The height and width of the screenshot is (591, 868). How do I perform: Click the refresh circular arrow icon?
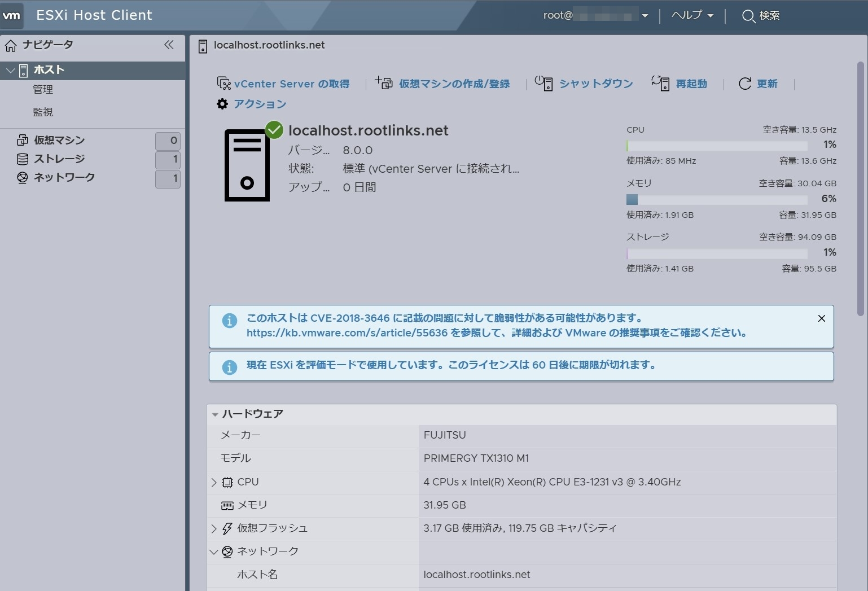pyautogui.click(x=745, y=84)
